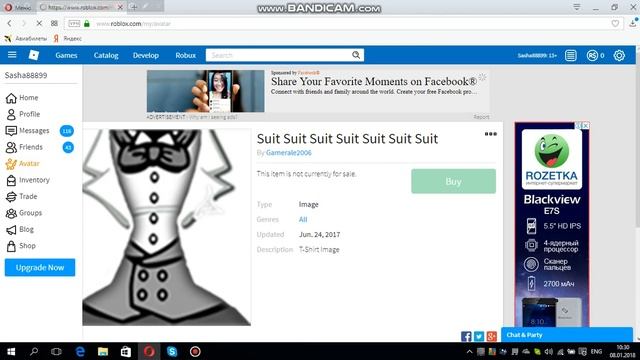Open Skype from the taskbar
This screenshot has width=640, height=360.
pyautogui.click(x=172, y=351)
